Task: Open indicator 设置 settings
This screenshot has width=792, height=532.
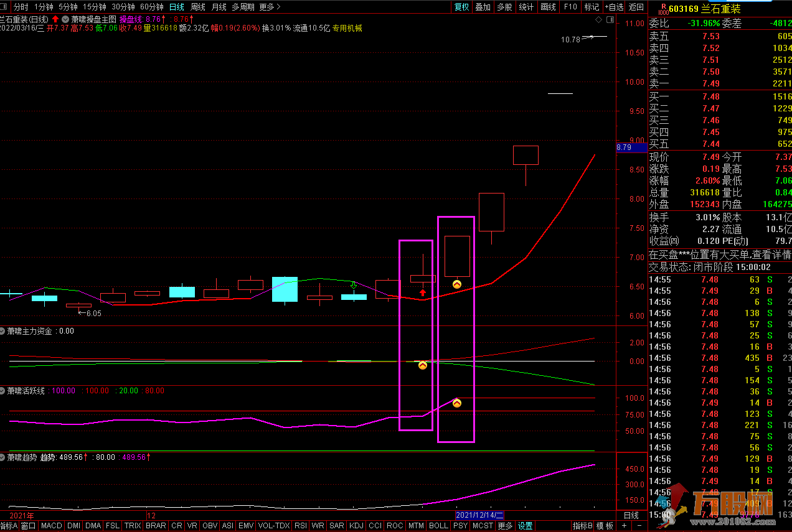Action: click(x=526, y=526)
